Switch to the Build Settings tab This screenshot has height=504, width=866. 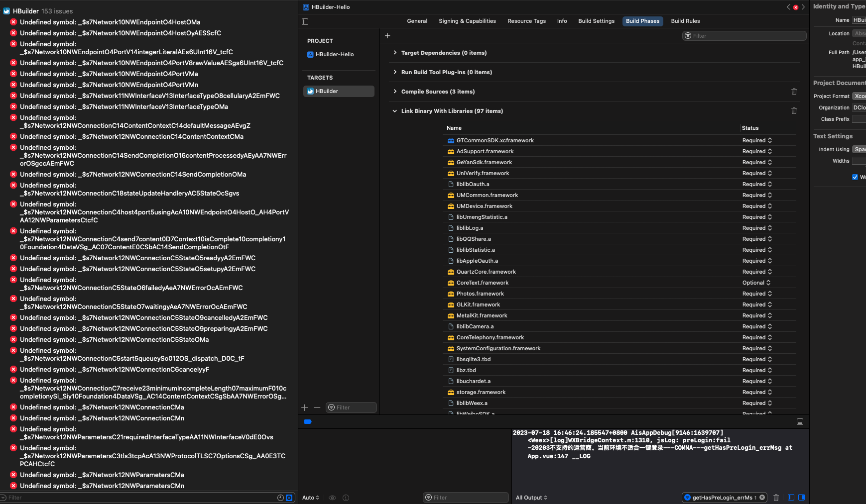click(596, 21)
